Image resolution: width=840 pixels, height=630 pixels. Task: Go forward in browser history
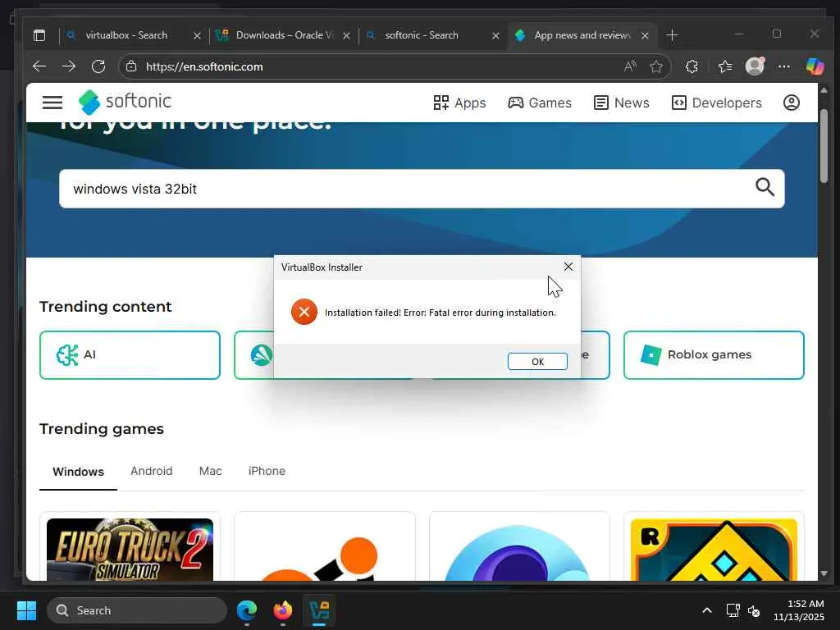tap(69, 66)
